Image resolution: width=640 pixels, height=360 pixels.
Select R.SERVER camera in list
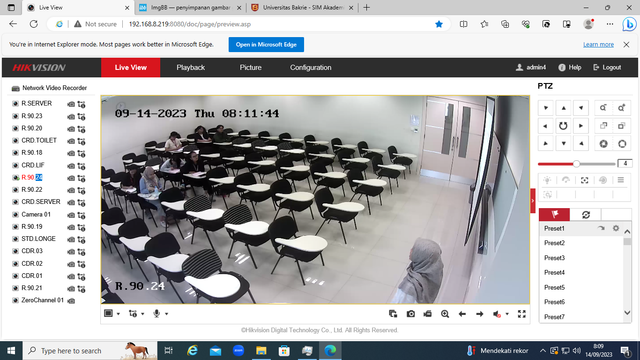pos(36,104)
